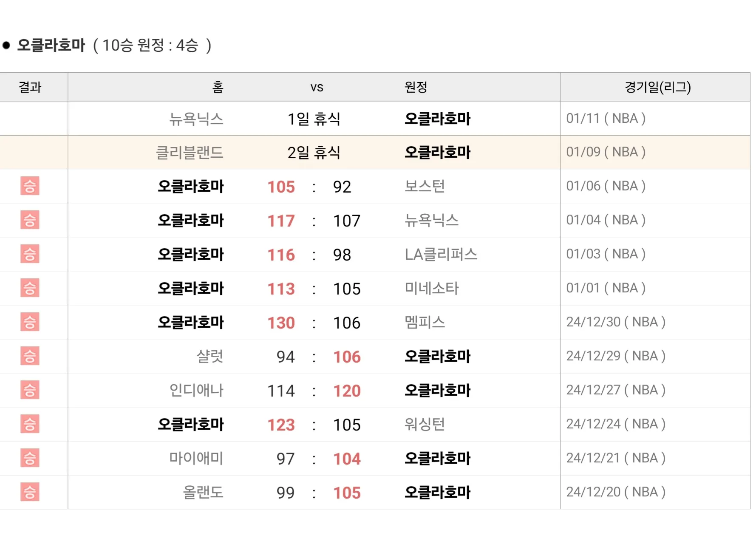Screen dimensions: 756x544
Task: Click the score 92 in 보스턴 game
Action: (342, 187)
